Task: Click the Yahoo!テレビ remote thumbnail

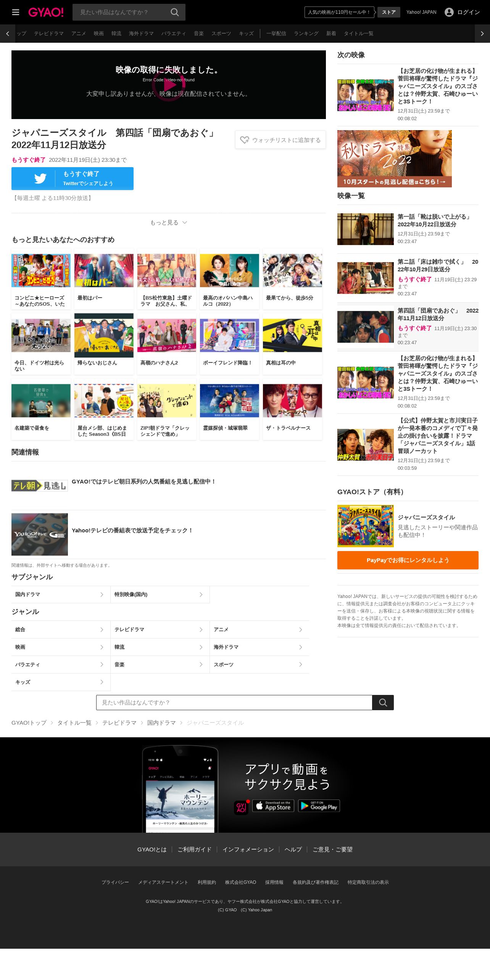Action: [40, 534]
